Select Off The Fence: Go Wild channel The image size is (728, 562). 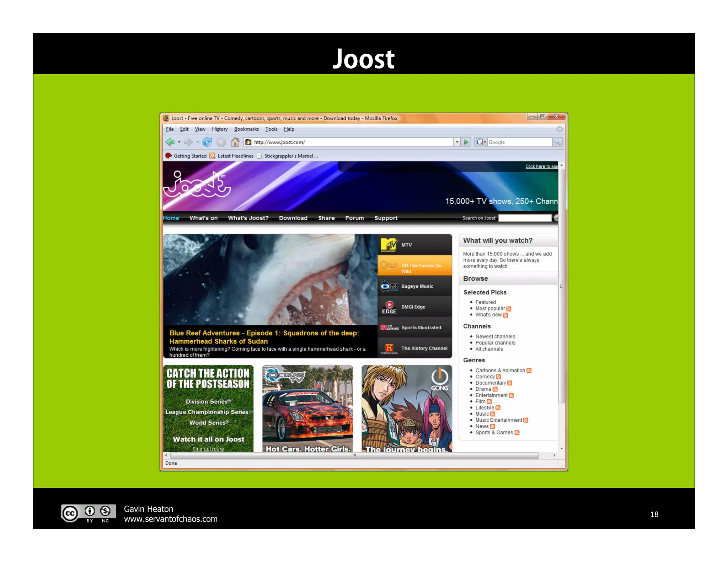click(414, 265)
